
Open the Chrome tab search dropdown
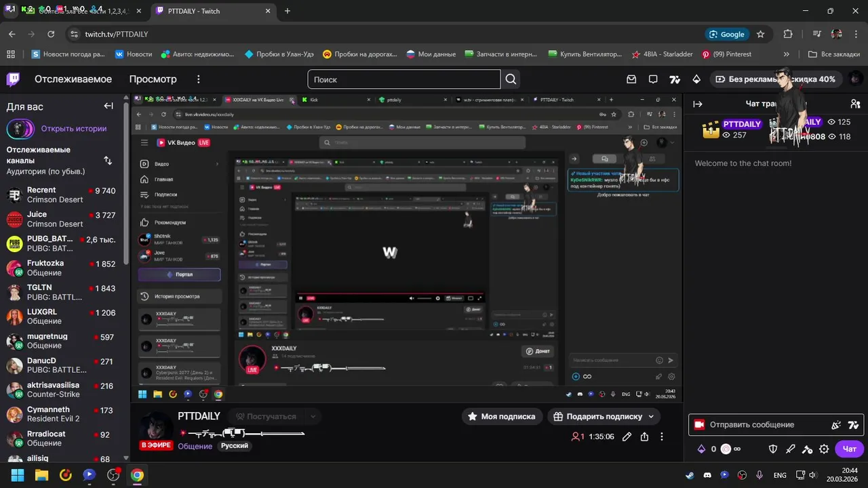[x=11, y=11]
